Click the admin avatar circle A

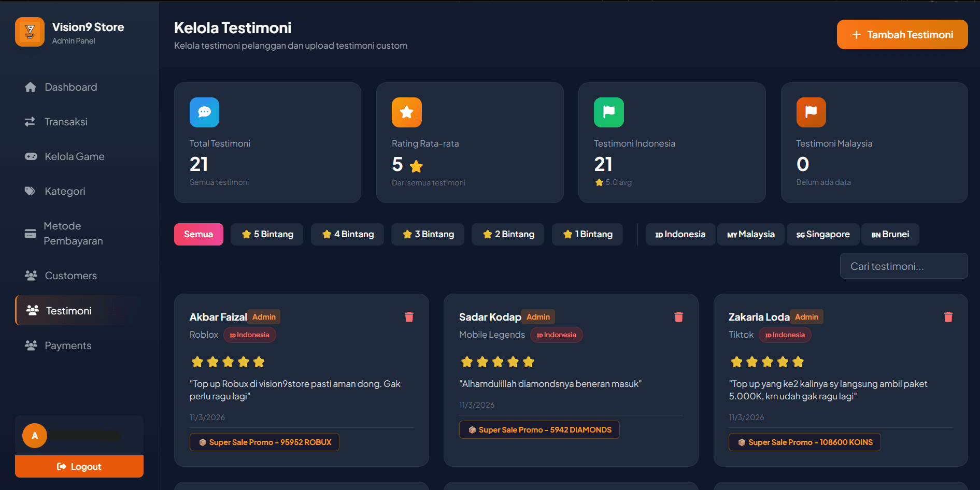pyautogui.click(x=35, y=436)
